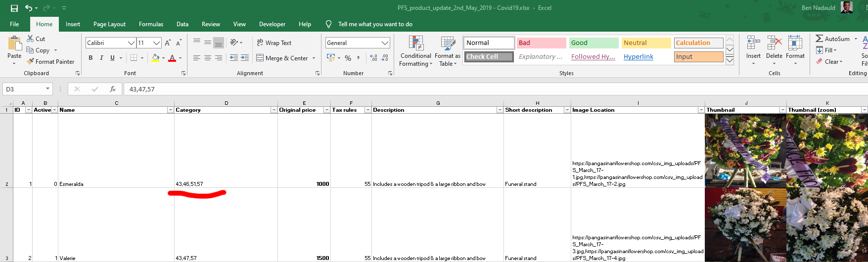
Task: Switch to Data tab
Action: [x=183, y=24]
